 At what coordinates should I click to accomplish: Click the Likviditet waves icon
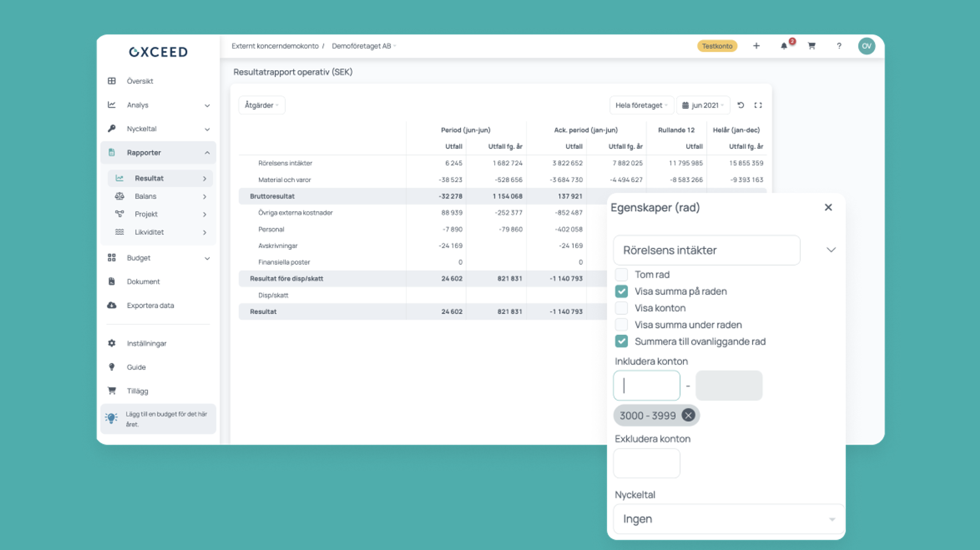pos(119,232)
